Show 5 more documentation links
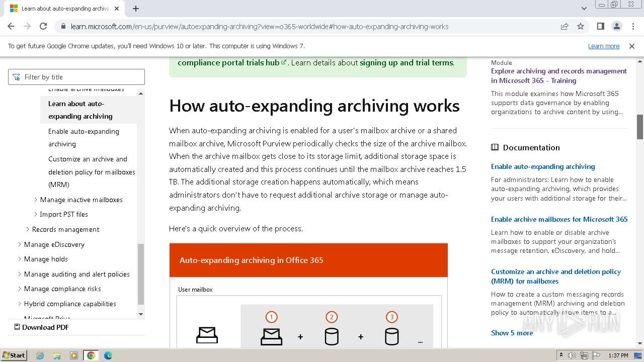Image resolution: width=644 pixels, height=362 pixels. pos(512,333)
